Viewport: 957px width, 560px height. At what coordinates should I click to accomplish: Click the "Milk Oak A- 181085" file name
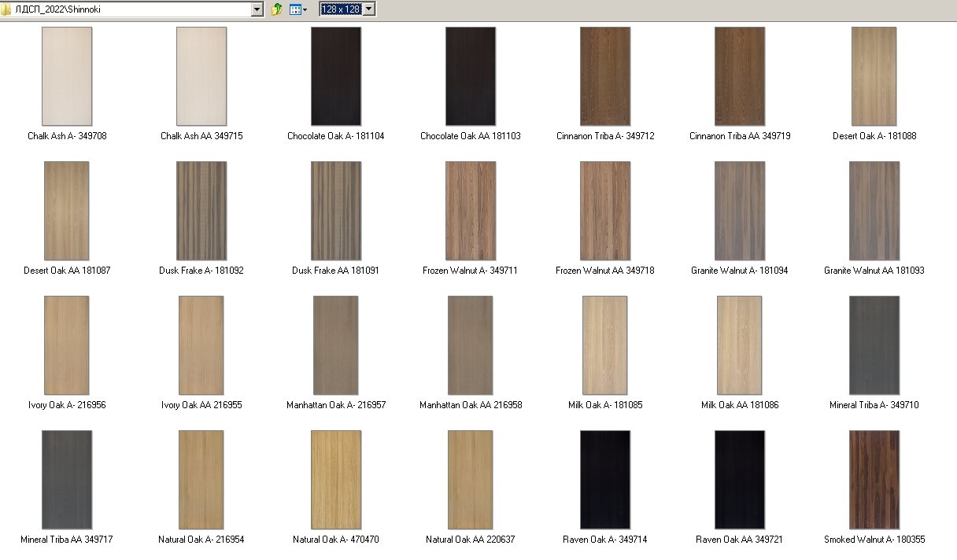coord(605,405)
